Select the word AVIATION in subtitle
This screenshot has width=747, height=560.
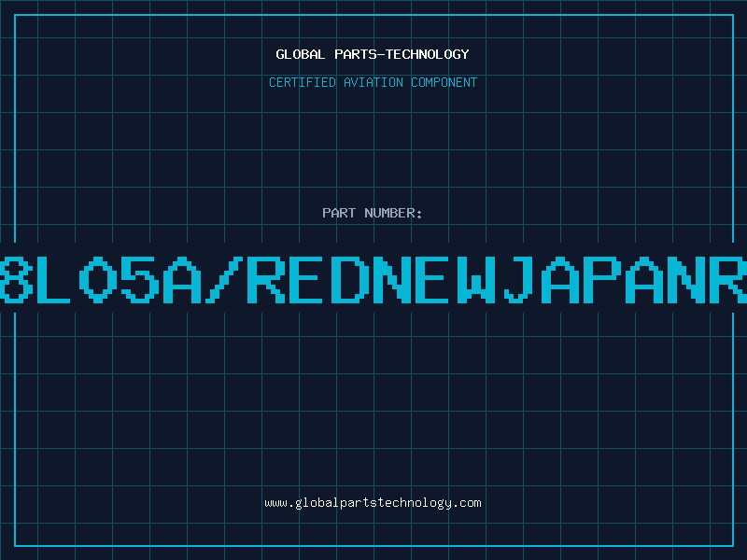373,82
